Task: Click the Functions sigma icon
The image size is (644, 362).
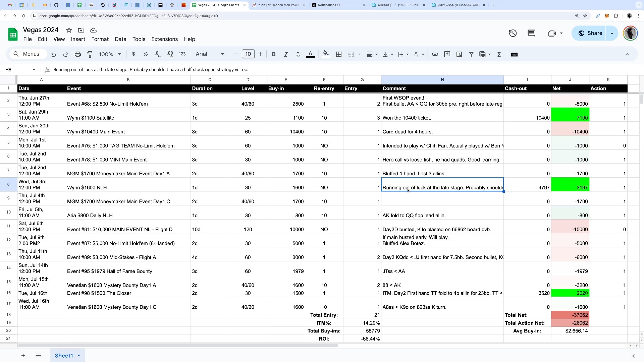Action: 499,54
